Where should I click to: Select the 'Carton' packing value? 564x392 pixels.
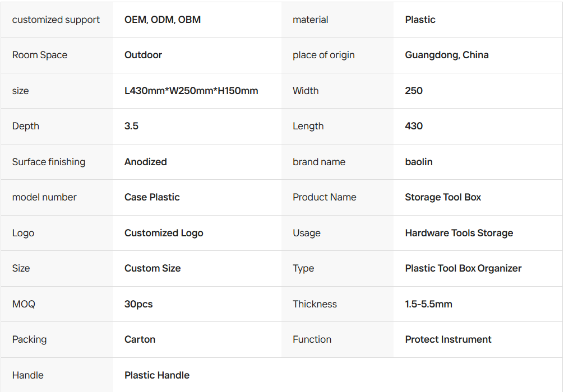[x=140, y=339]
